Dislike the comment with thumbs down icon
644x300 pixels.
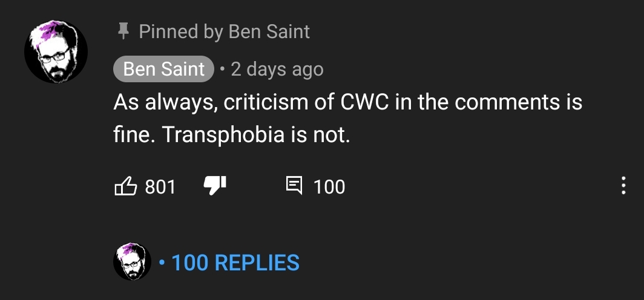pyautogui.click(x=215, y=186)
